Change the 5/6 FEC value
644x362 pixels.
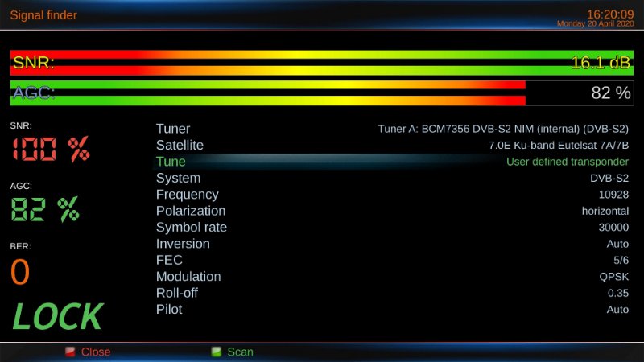621,260
